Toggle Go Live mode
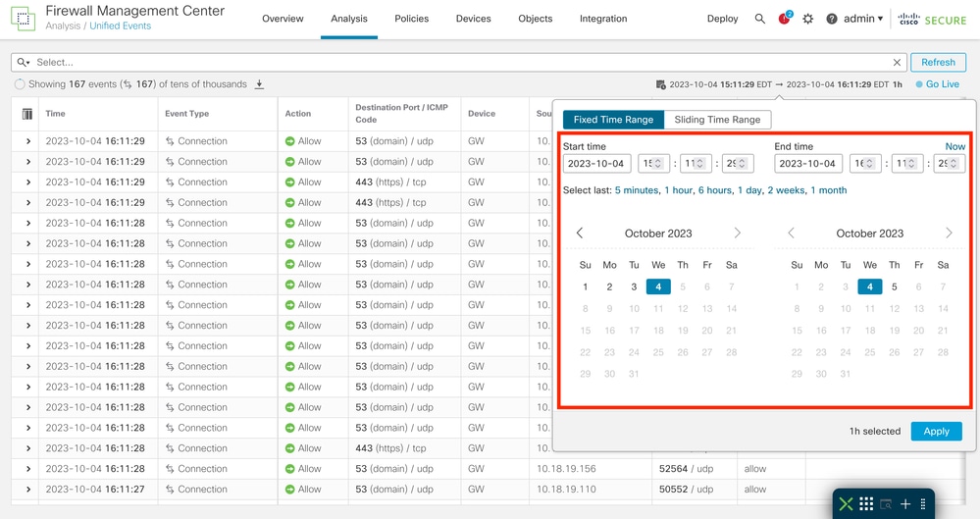This screenshot has width=980, height=519. coord(938,84)
